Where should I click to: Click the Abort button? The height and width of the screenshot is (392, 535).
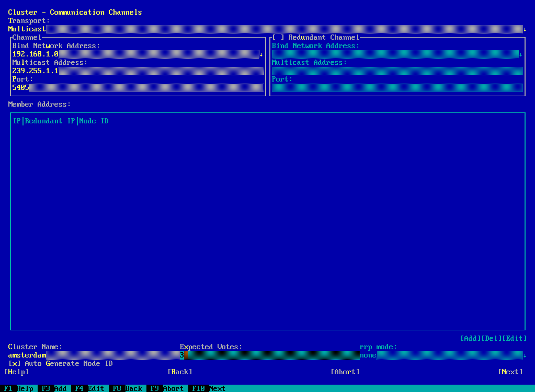click(345, 372)
